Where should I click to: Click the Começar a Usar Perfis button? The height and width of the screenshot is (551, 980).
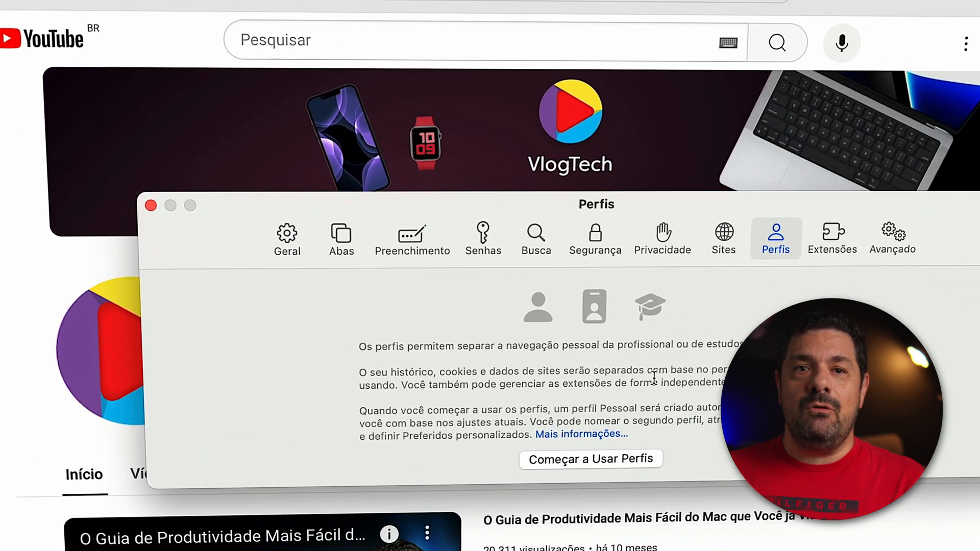coord(591,459)
